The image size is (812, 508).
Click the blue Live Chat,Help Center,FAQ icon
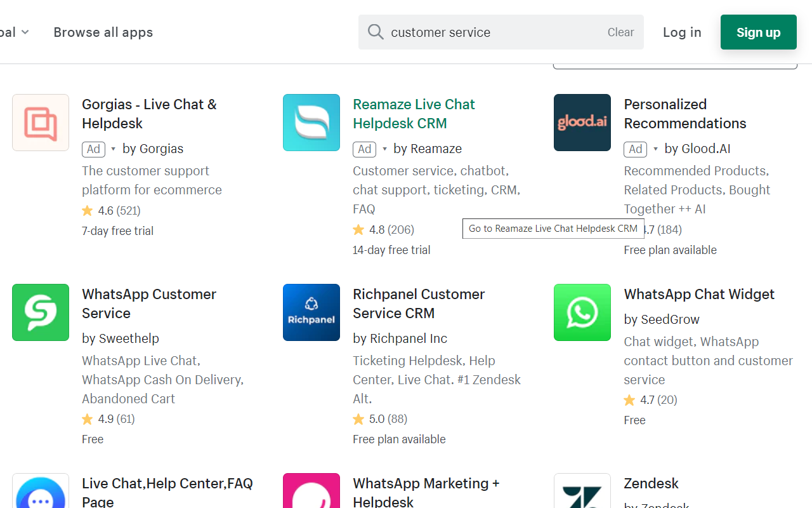(41, 494)
